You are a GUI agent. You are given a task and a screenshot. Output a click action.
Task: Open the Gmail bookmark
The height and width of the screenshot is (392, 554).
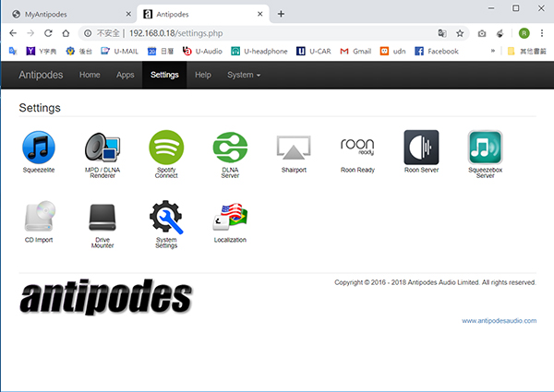pos(355,51)
